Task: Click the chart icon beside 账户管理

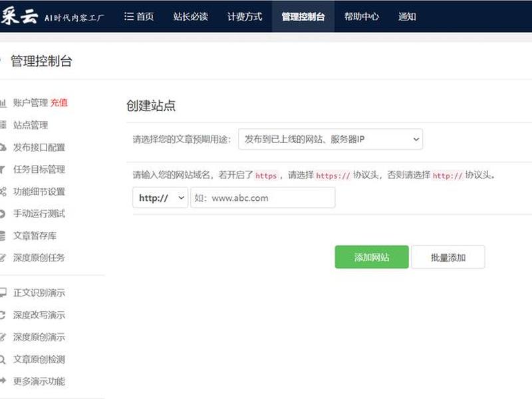Action: pyautogui.click(x=3, y=103)
